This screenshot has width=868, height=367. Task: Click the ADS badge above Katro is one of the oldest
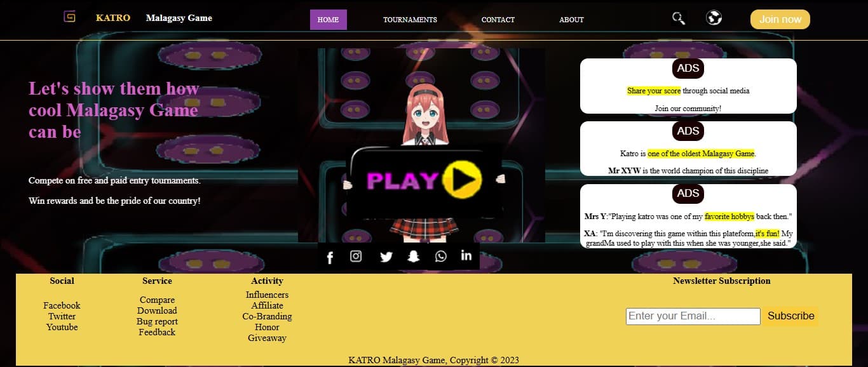[x=688, y=131]
